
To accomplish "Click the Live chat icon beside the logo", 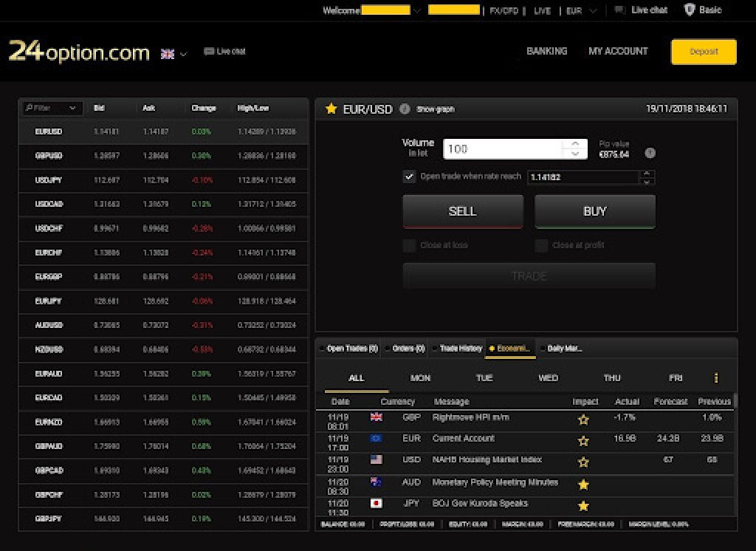I will pos(209,51).
